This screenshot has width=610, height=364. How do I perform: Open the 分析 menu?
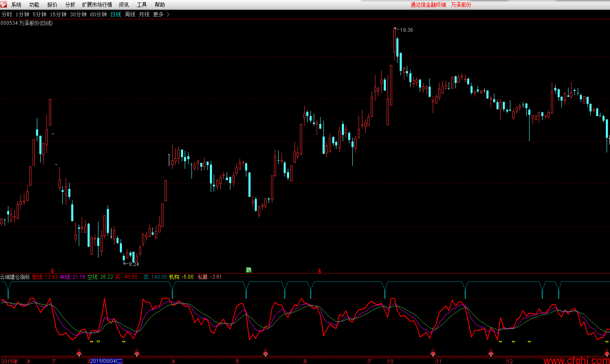[70, 5]
